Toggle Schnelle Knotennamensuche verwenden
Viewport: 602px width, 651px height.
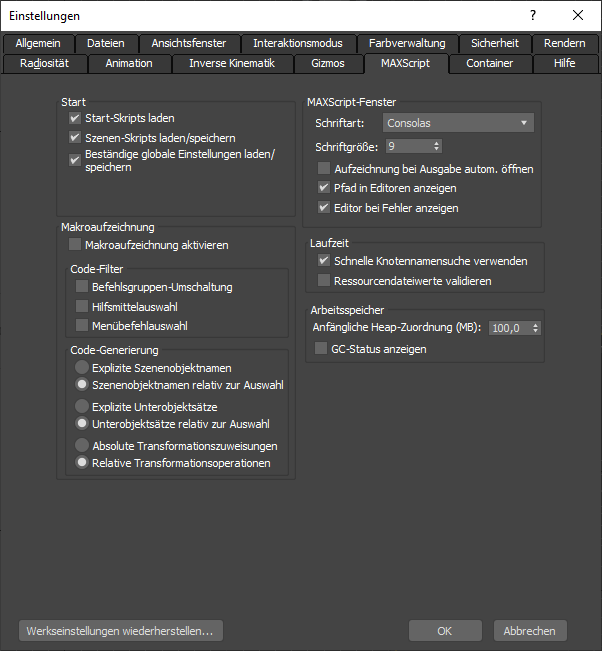(324, 261)
